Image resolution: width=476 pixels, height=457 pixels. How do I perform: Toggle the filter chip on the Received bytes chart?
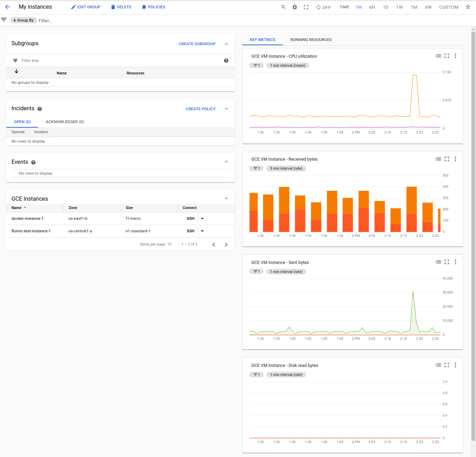[256, 168]
